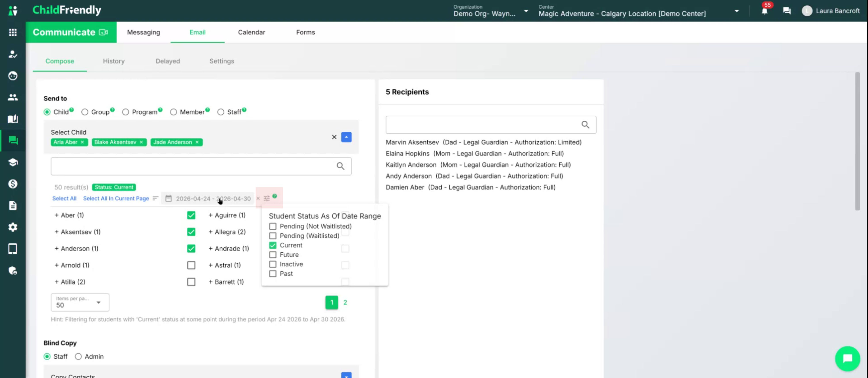Viewport: 868px width, 378px height.
Task: Open the floating live chat button
Action: [x=847, y=359]
